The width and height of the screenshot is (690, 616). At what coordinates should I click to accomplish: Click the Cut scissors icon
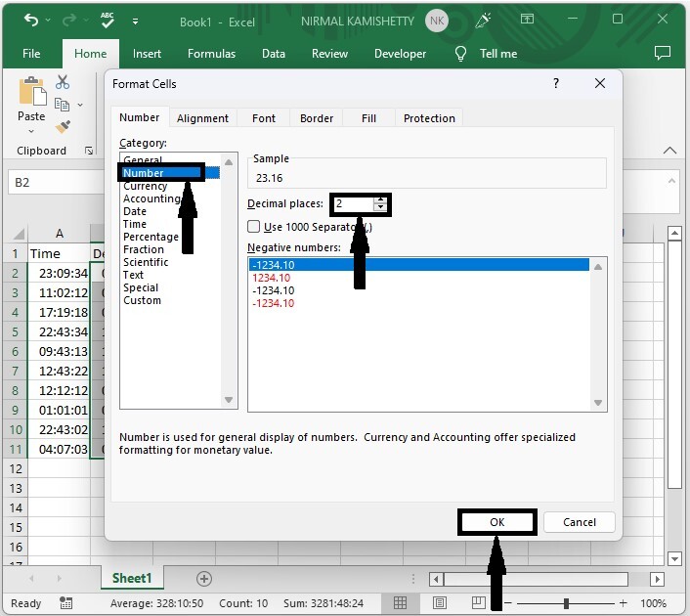63,83
